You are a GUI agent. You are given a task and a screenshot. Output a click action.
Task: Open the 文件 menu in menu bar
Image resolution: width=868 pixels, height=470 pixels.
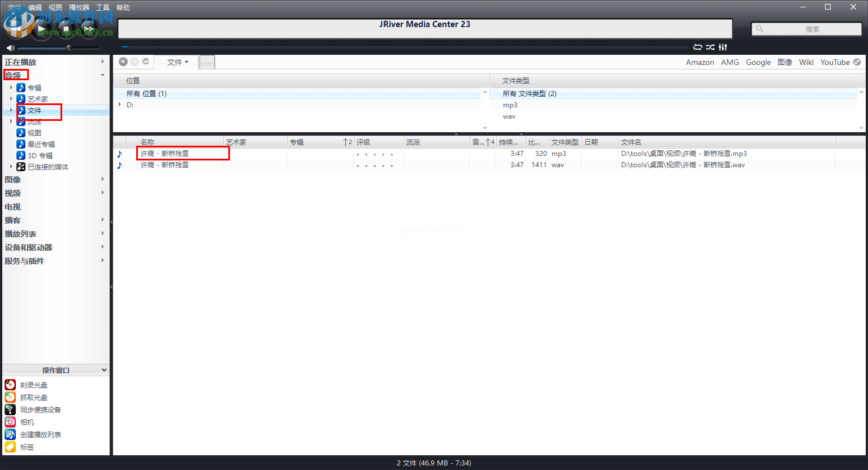tap(14, 7)
